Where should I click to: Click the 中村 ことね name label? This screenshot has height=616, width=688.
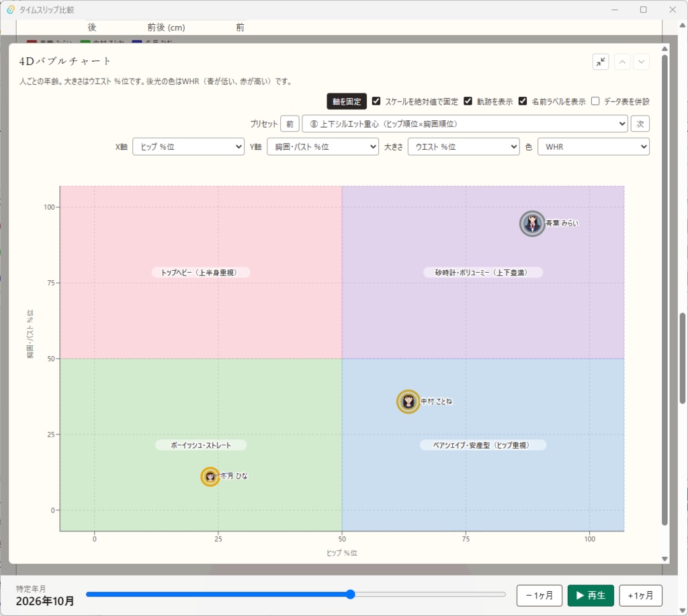[437, 401]
